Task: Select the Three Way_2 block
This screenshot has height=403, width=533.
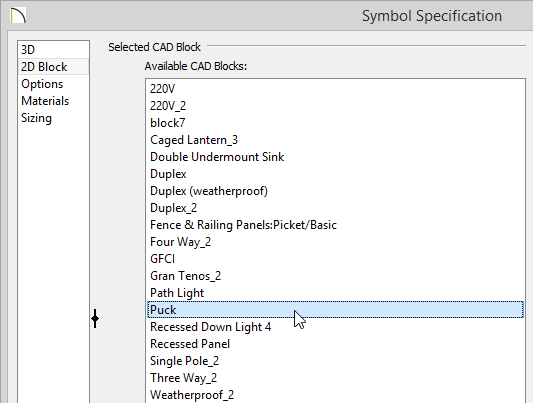Action: [335, 378]
